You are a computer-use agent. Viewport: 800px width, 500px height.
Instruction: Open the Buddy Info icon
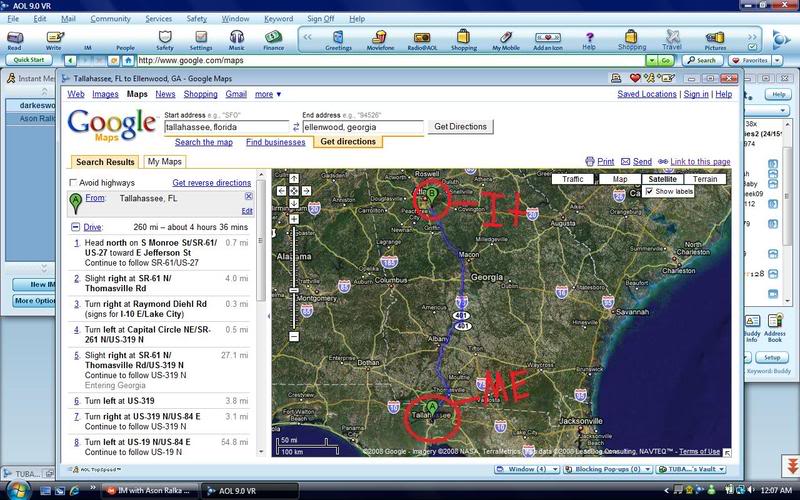point(752,328)
